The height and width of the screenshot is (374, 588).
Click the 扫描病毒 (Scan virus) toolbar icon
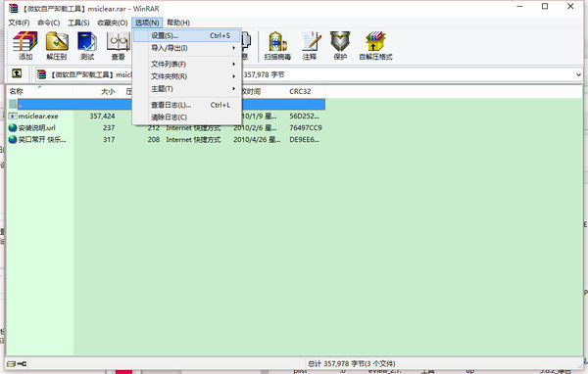277,46
